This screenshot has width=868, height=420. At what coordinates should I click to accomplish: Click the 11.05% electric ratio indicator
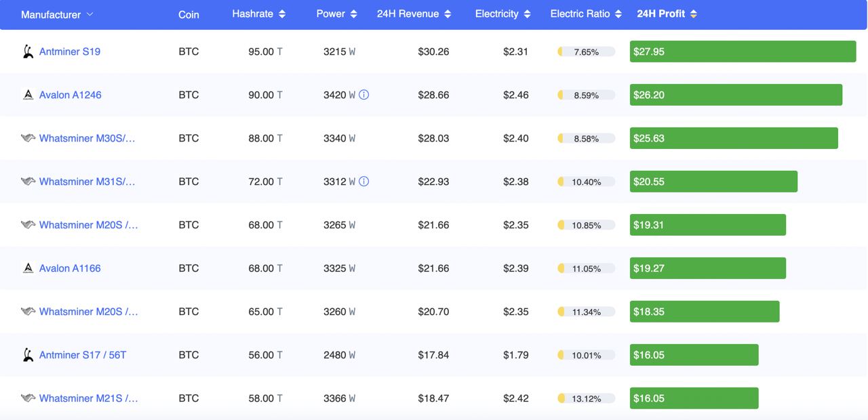click(586, 268)
